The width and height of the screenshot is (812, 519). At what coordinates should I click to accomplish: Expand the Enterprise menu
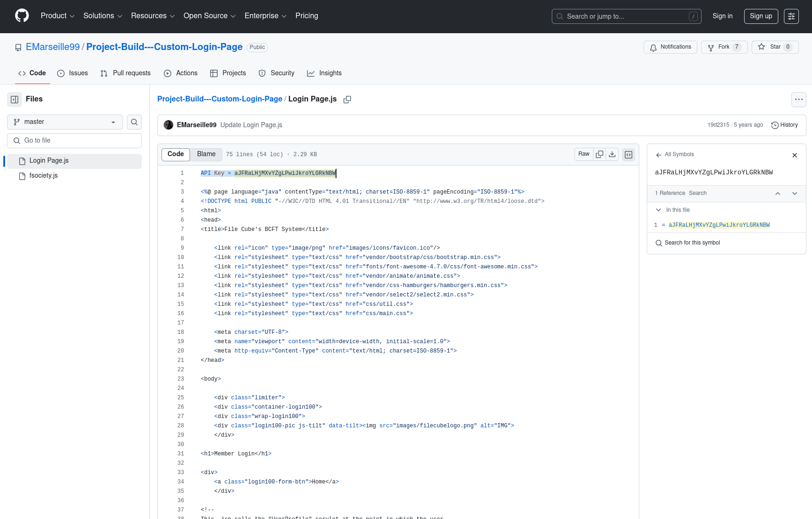point(265,16)
